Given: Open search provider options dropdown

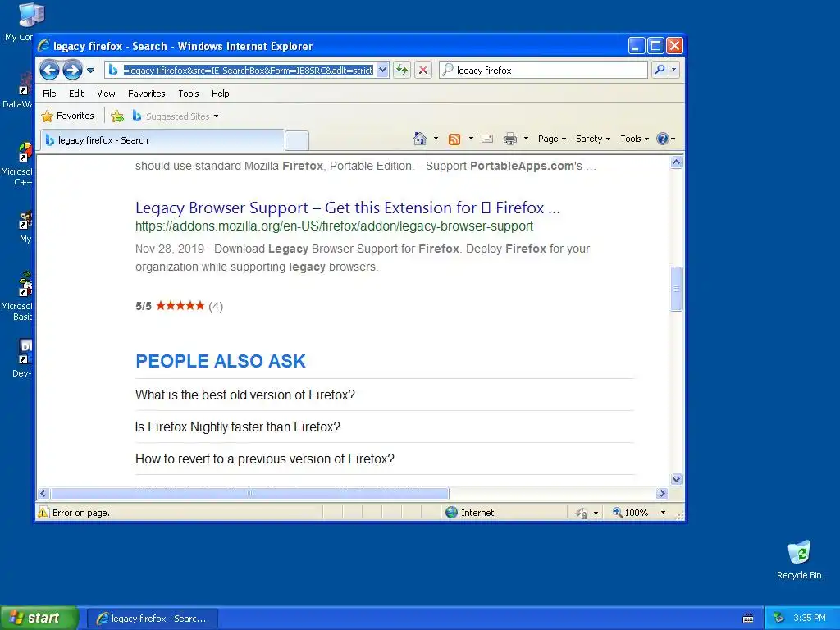Looking at the screenshot, I should click(x=674, y=70).
